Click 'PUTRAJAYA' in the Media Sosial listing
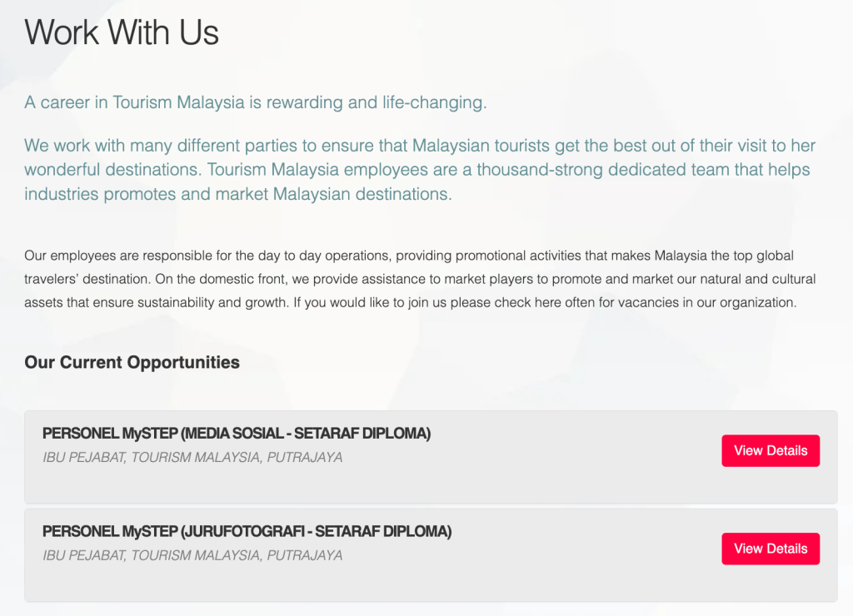The image size is (853, 616). click(305, 458)
